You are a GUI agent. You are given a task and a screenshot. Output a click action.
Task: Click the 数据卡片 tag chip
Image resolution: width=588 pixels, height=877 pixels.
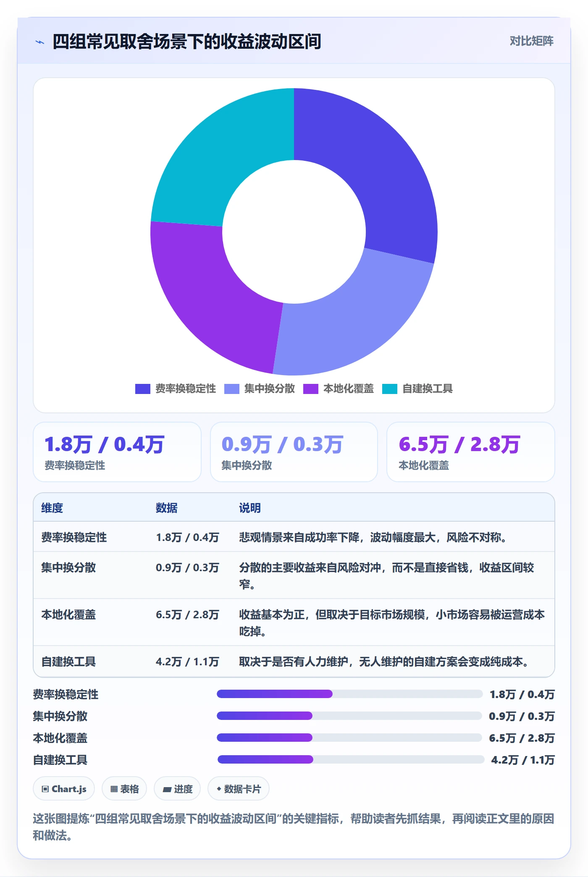(x=239, y=789)
